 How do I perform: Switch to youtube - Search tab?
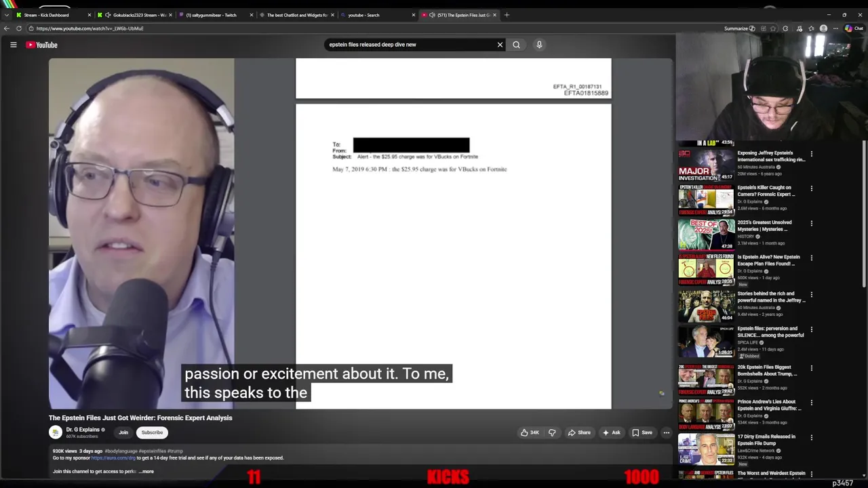click(x=376, y=15)
